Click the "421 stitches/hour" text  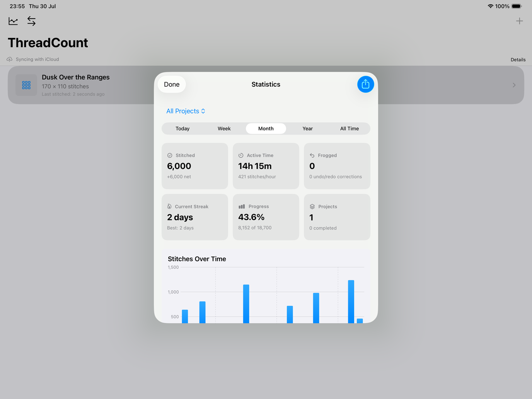(257, 177)
